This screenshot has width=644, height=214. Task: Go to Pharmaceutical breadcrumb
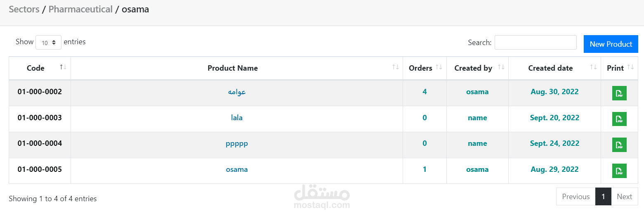click(x=80, y=9)
